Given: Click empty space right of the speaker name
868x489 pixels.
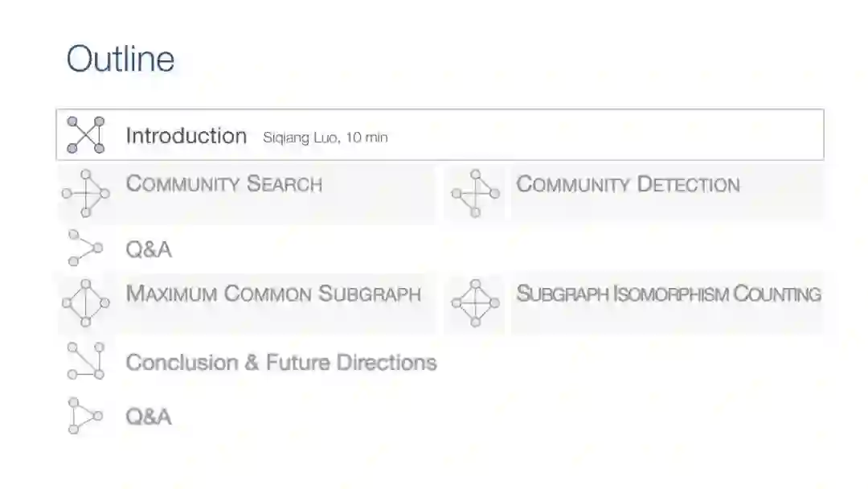Looking at the screenshot, I should [603, 135].
